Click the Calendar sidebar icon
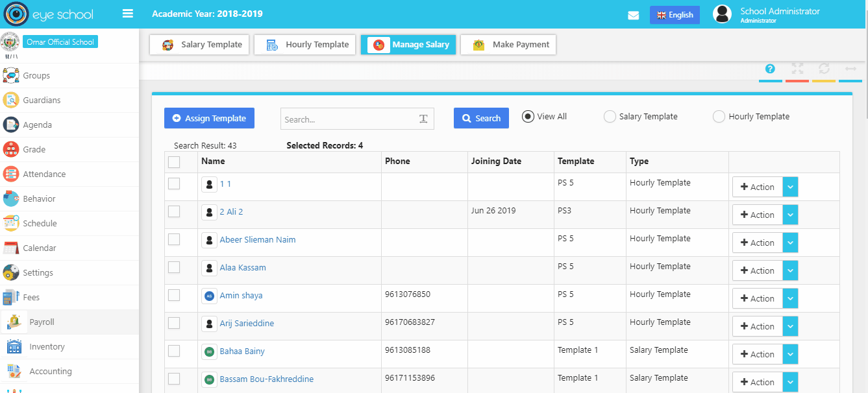This screenshot has width=868, height=393. (10, 248)
